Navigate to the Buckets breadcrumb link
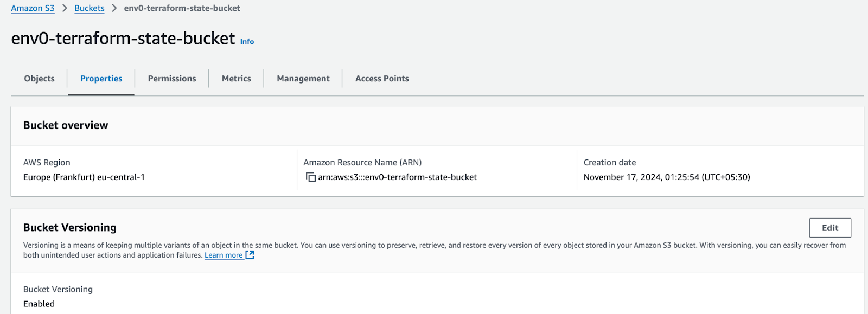Image resolution: width=868 pixels, height=314 pixels. point(90,8)
